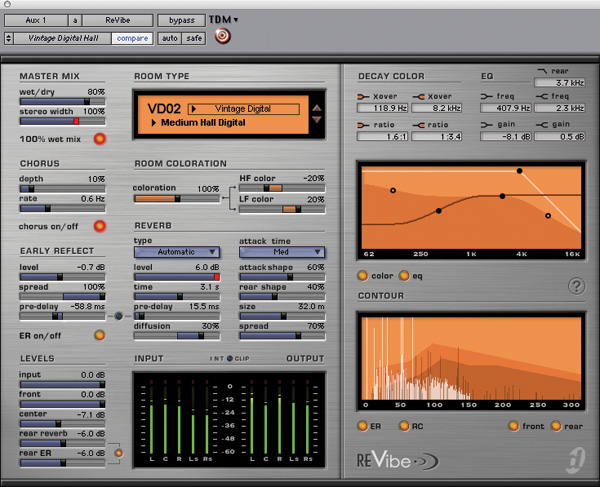Click the diffusion slider

pos(177,336)
